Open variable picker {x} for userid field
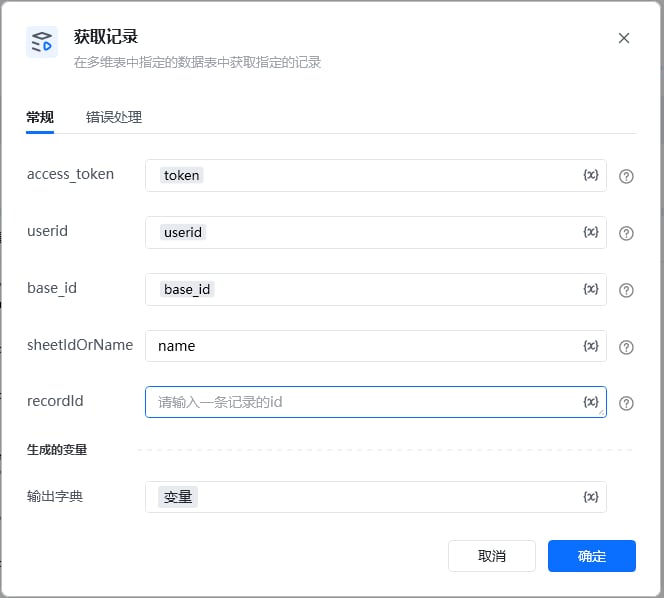 [591, 232]
